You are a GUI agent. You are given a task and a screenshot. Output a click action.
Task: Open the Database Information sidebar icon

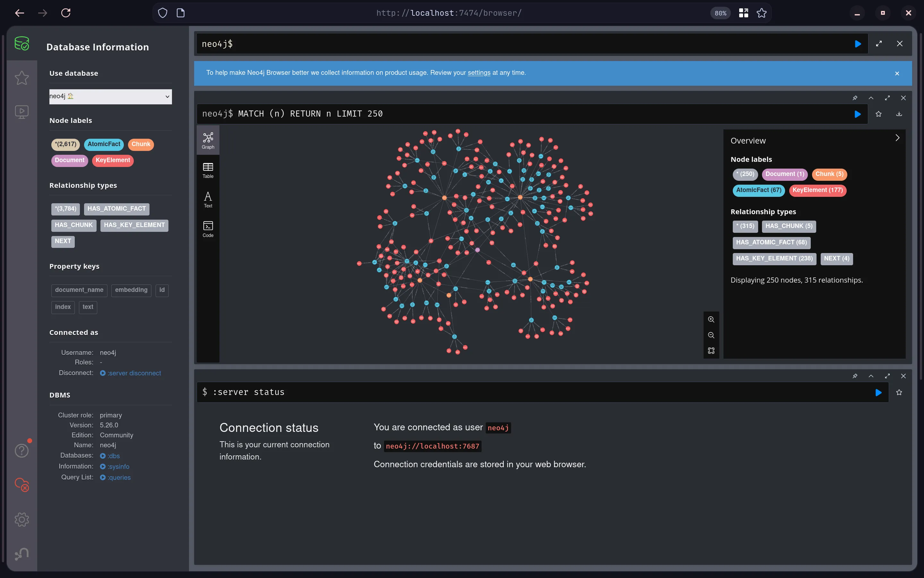tap(22, 43)
